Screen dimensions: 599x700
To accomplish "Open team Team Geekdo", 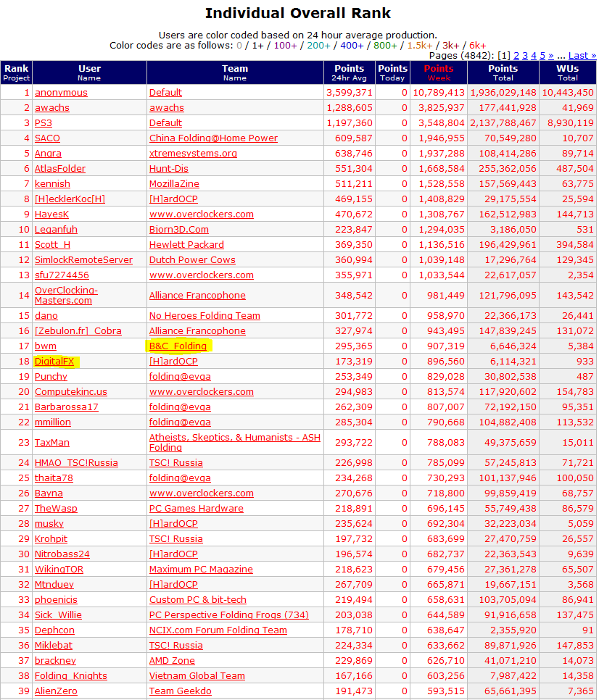I will pos(181,691).
